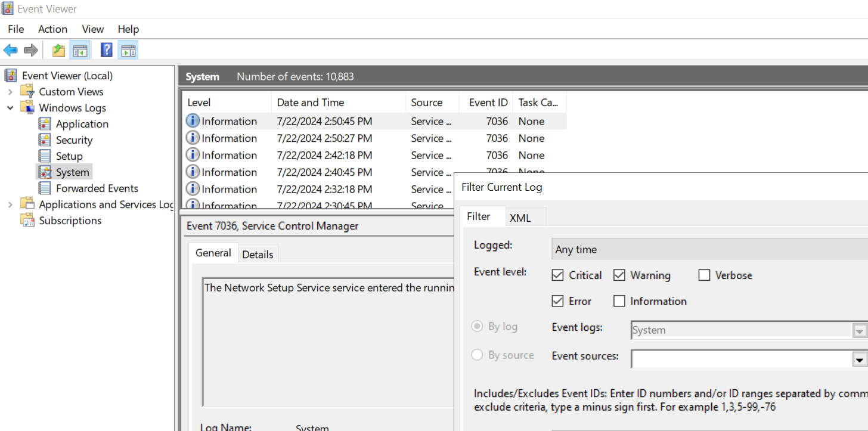Click the Back arrow toolbar icon

(x=11, y=50)
